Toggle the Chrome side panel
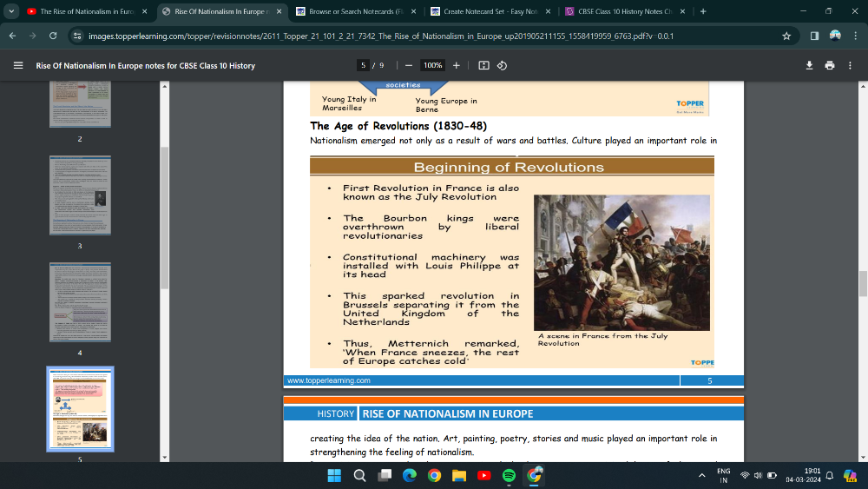Image resolution: width=868 pixels, height=489 pixels. tap(814, 36)
